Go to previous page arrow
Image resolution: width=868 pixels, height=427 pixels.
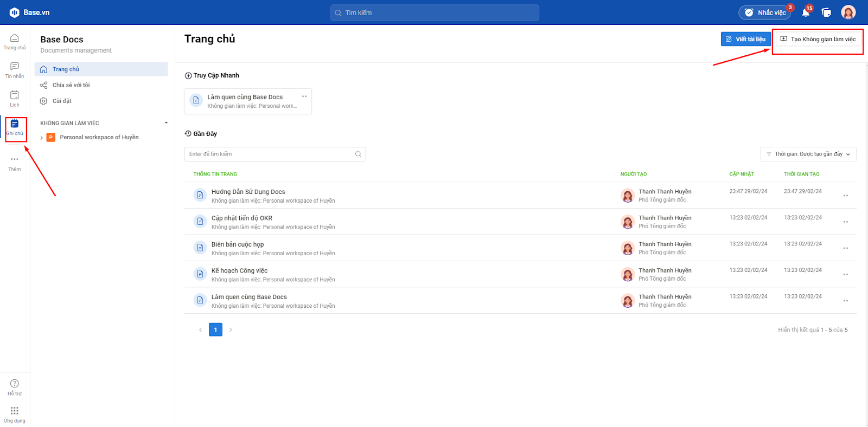200,329
